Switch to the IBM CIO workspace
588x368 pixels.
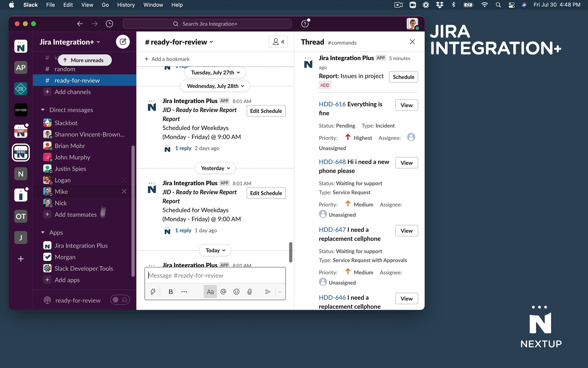tap(21, 110)
